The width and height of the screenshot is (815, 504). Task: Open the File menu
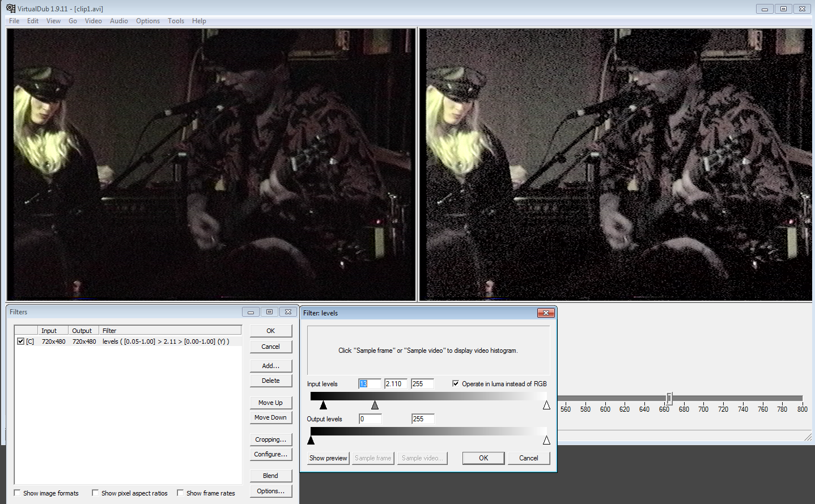(14, 21)
